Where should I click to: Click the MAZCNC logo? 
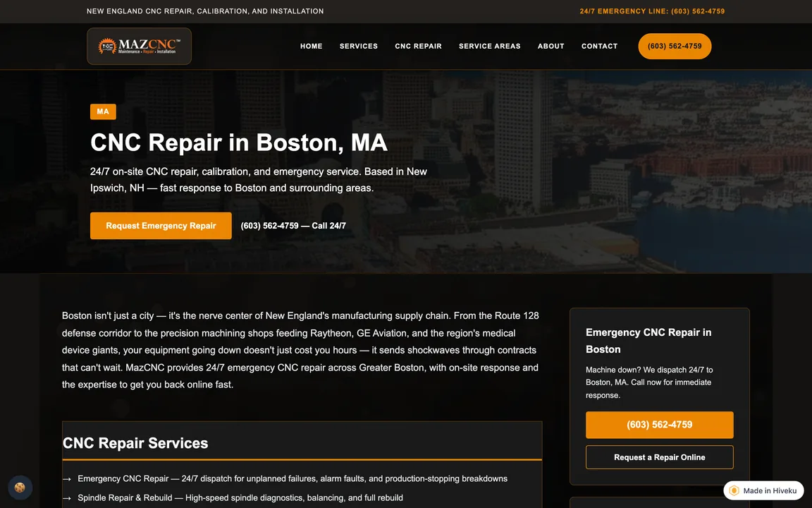140,46
